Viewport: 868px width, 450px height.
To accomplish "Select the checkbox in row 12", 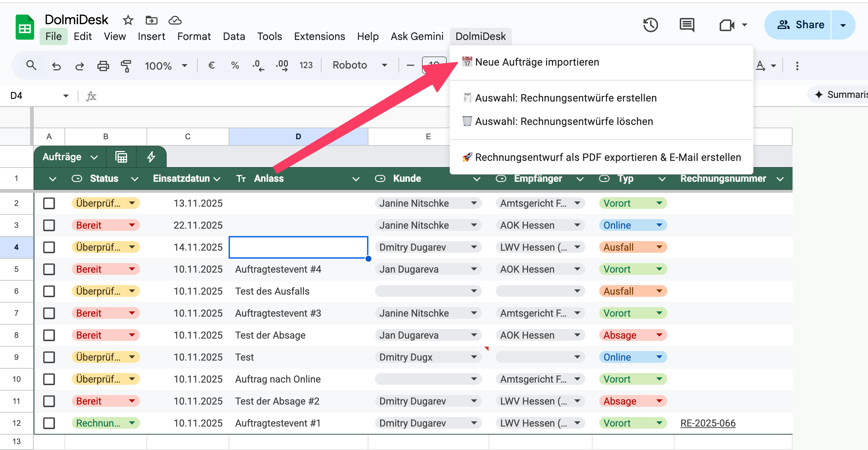I will 49,423.
